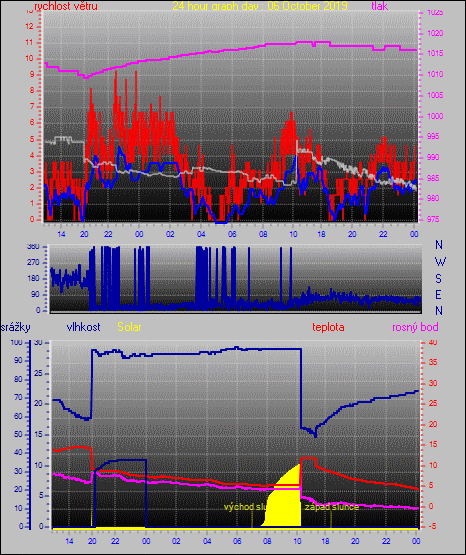Click the 'západ slunce' sunset marker text
The height and width of the screenshot is (555, 466).
(x=332, y=507)
